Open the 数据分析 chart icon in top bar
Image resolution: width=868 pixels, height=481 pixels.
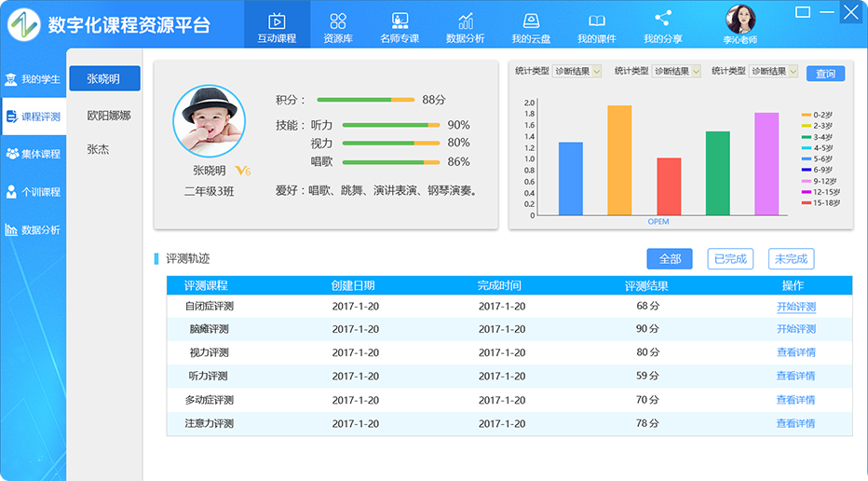pos(465,21)
